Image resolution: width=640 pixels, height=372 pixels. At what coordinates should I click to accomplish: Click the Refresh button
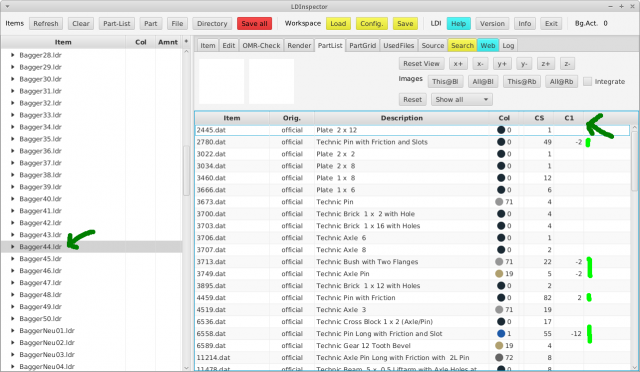[x=46, y=24]
